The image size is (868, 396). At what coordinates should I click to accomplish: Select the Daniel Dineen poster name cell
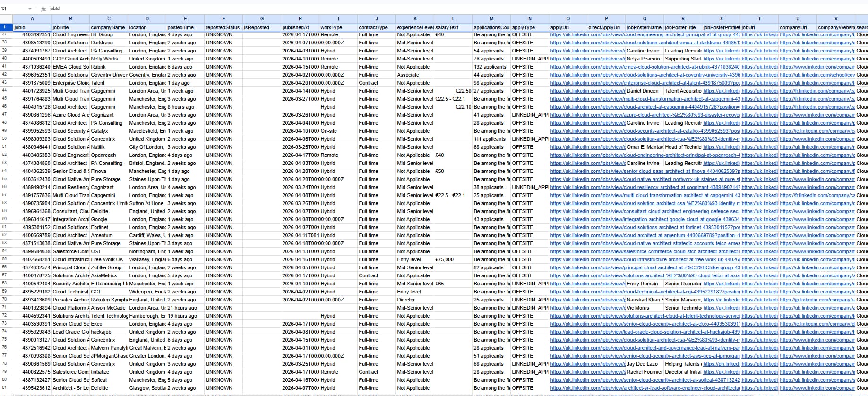tap(645, 91)
